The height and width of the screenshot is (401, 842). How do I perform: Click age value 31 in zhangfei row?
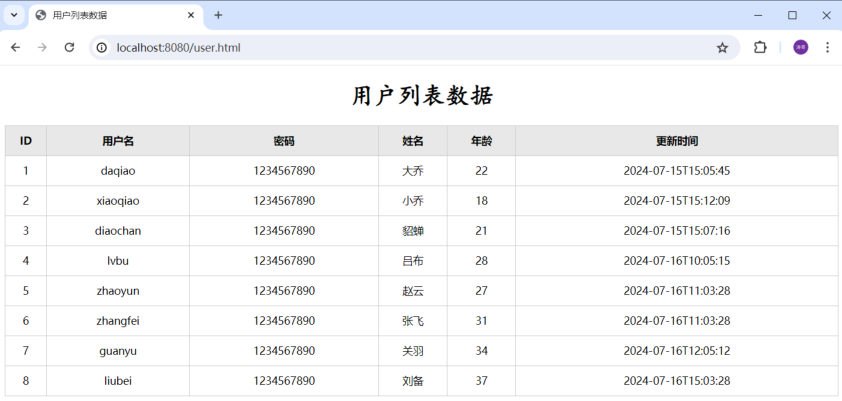coord(482,321)
